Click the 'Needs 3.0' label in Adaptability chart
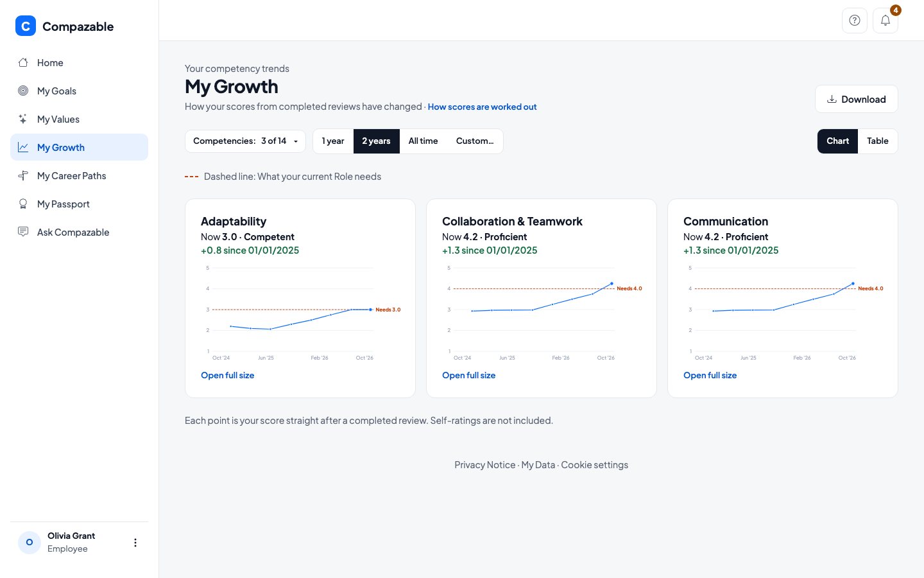 point(388,310)
